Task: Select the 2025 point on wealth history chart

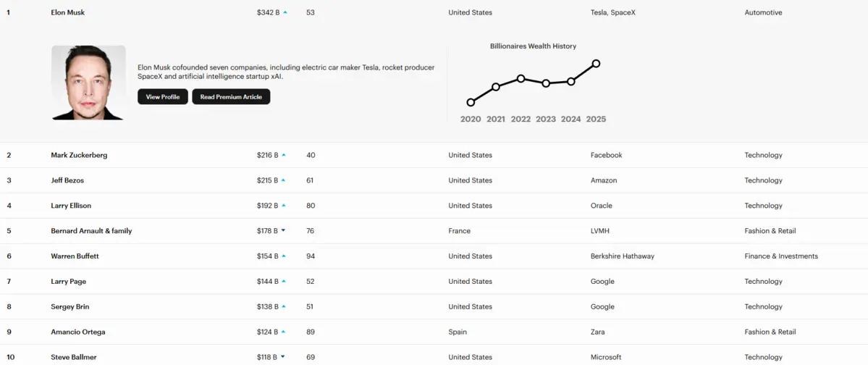Action: pos(596,64)
